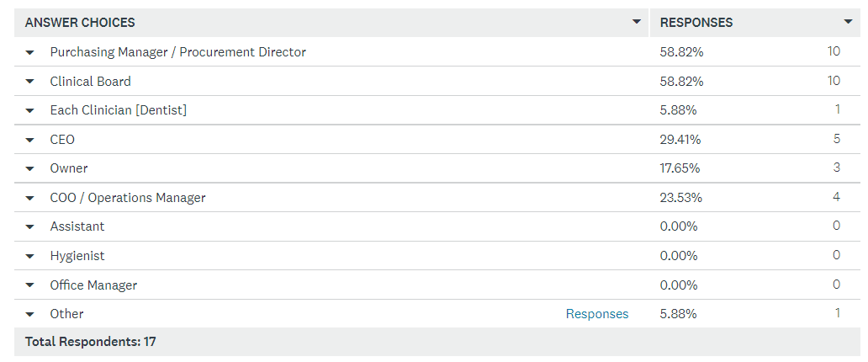Select the Office Manager answer label
868x362 pixels.
click(93, 285)
